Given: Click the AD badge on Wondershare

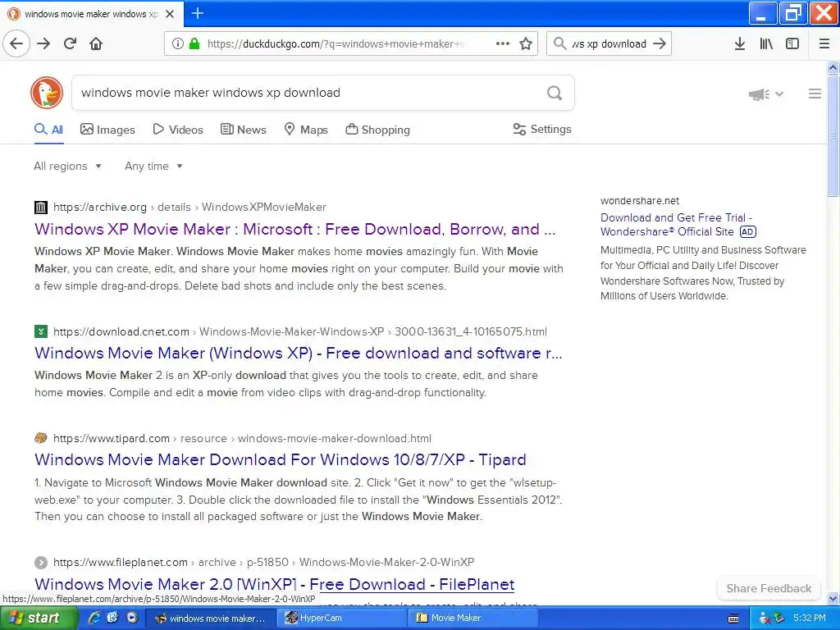Looking at the screenshot, I should click(748, 232).
